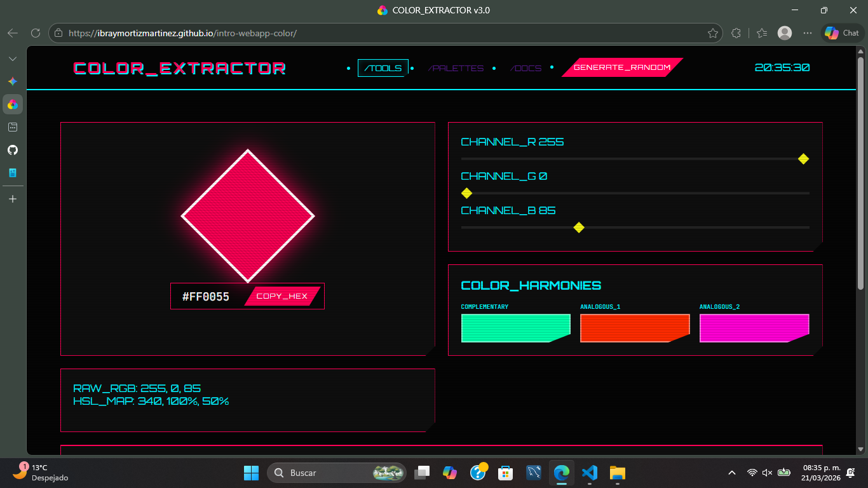Open the Copilot sparkle icon in Edge sidebar

point(12,81)
